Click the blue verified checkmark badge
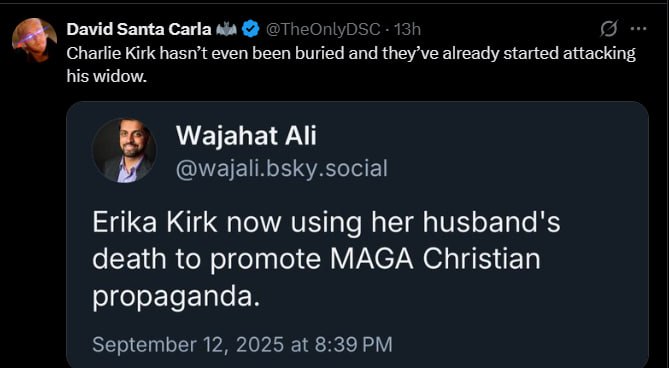The height and width of the screenshot is (368, 669). point(250,29)
